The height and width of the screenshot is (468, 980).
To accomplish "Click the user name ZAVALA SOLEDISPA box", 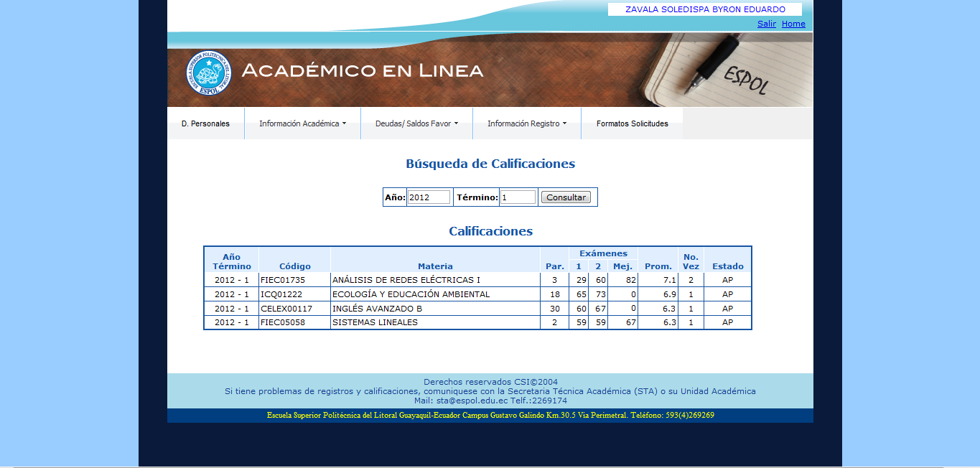I will (704, 9).
